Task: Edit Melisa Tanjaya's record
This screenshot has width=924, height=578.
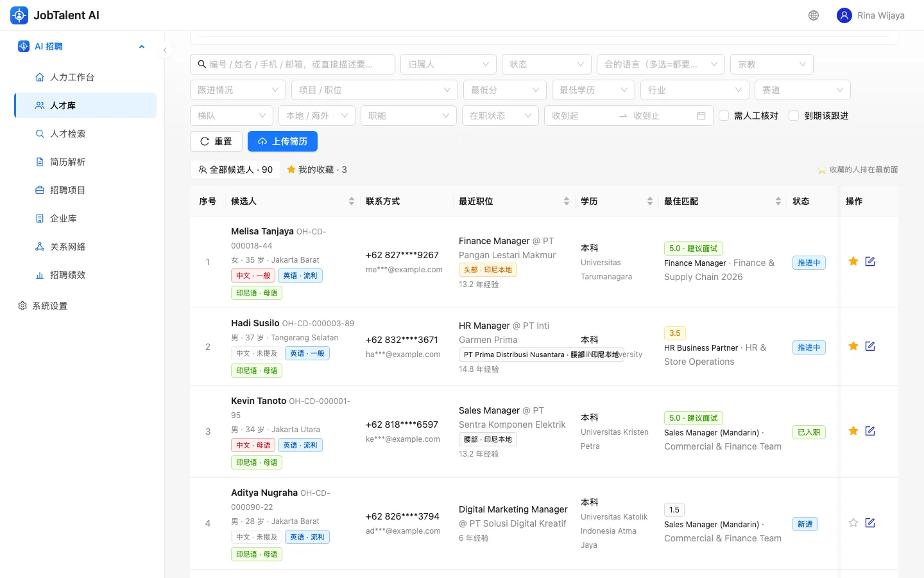Action: point(870,261)
